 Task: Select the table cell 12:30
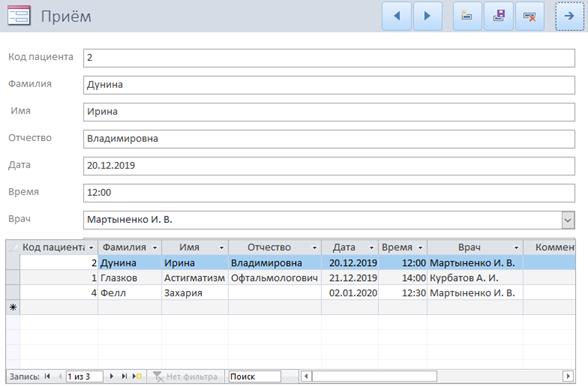pos(403,293)
